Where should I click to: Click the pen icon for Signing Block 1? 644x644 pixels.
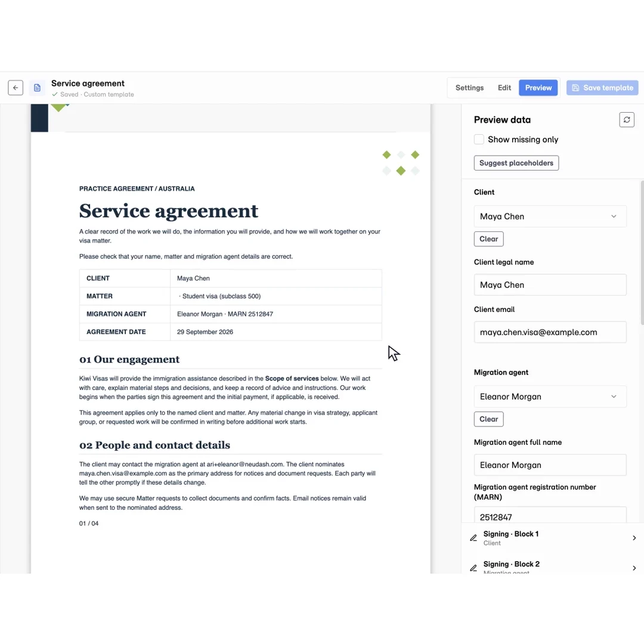click(473, 538)
